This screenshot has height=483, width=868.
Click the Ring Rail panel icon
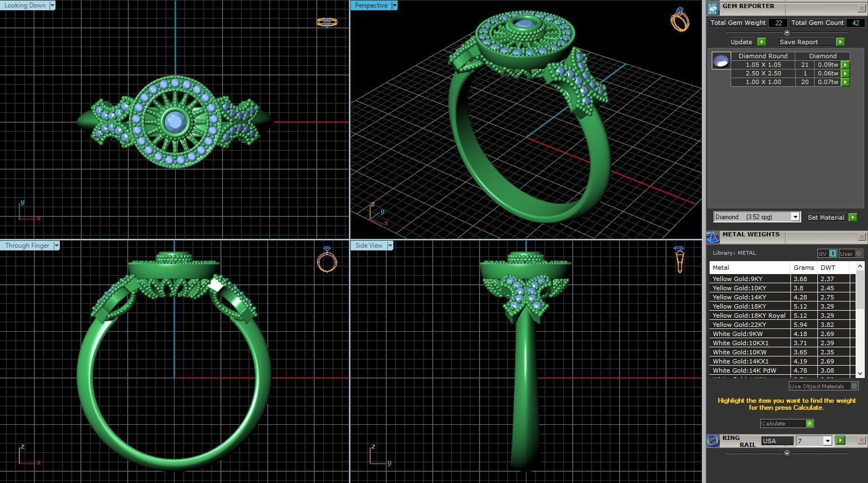tap(713, 441)
